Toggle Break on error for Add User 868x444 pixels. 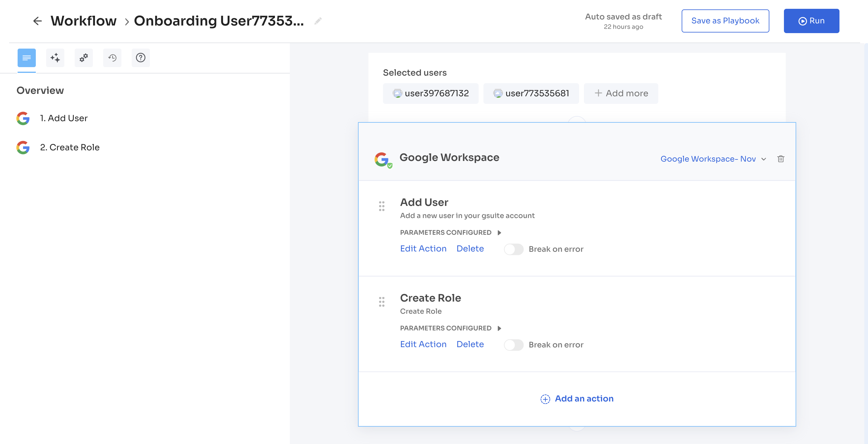tap(514, 249)
